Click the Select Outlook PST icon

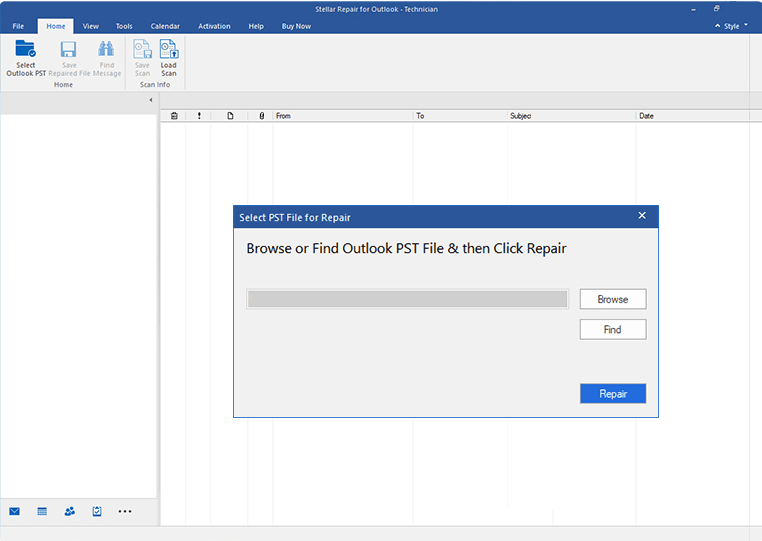click(25, 57)
